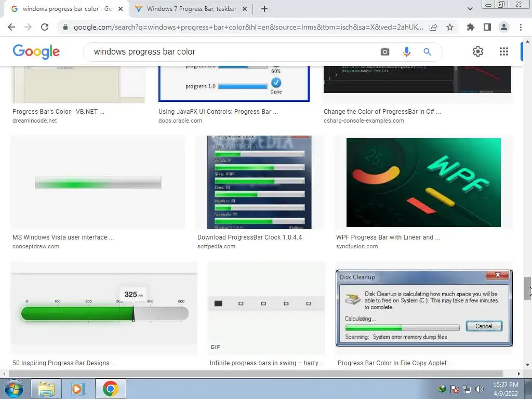Click the infinite progress GIF thumbnail
The height and width of the screenshot is (399, 532).
coord(267,309)
